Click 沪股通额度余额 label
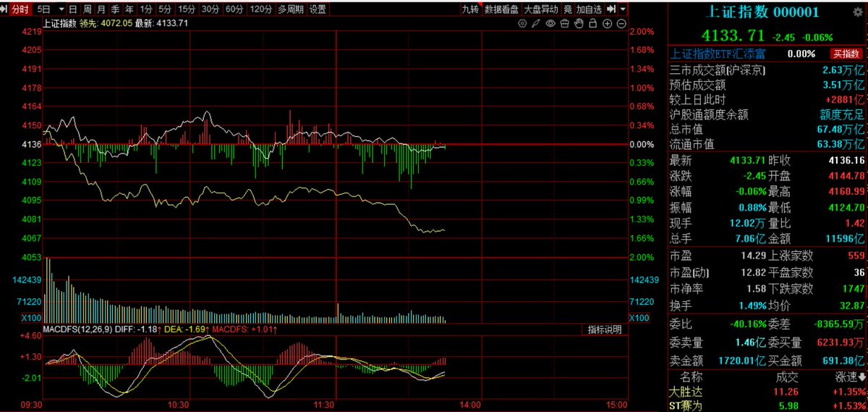868x412 pixels. pyautogui.click(x=709, y=114)
